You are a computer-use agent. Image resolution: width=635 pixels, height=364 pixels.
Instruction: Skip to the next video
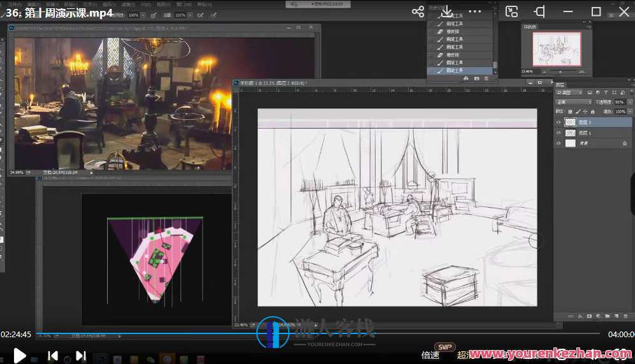click(x=81, y=356)
